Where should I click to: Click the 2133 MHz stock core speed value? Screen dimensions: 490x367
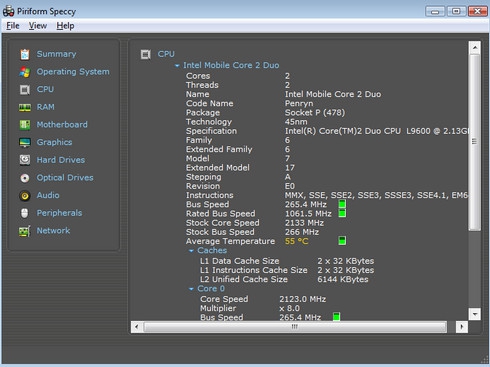tap(304, 223)
